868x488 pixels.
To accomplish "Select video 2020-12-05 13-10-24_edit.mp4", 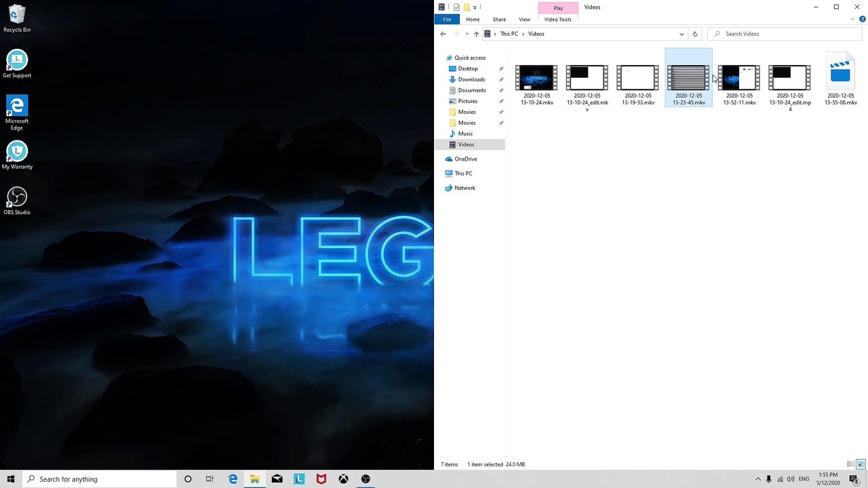I will (790, 87).
